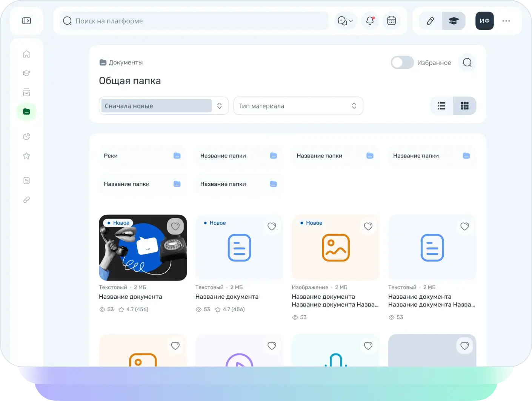The image size is (532, 401).
Task: Click the Поиск на платформе search field
Action: click(194, 21)
